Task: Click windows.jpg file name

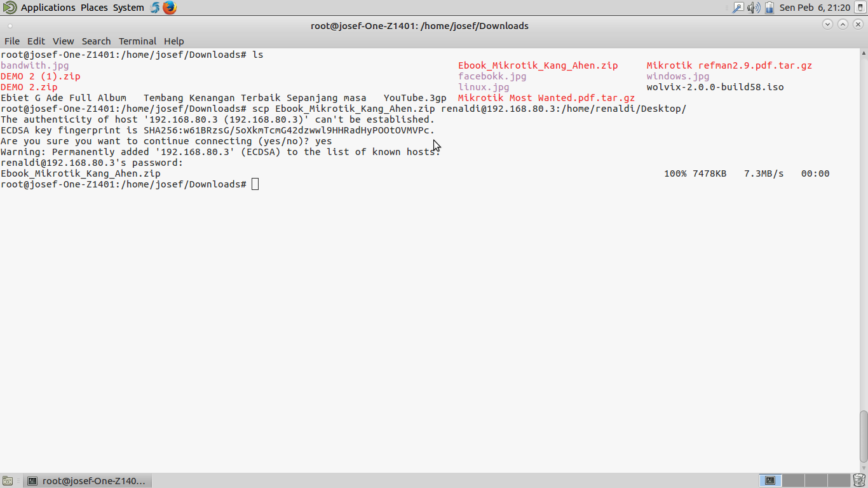Action: pyautogui.click(x=678, y=76)
